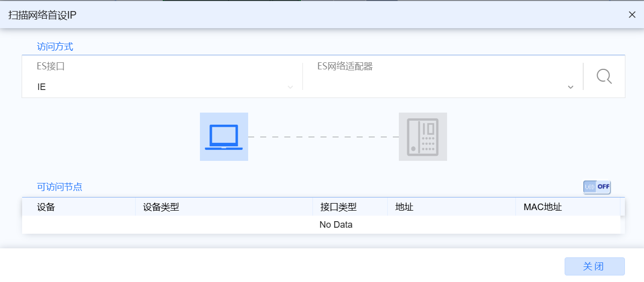Click the gray PLC device icon

tap(422, 137)
